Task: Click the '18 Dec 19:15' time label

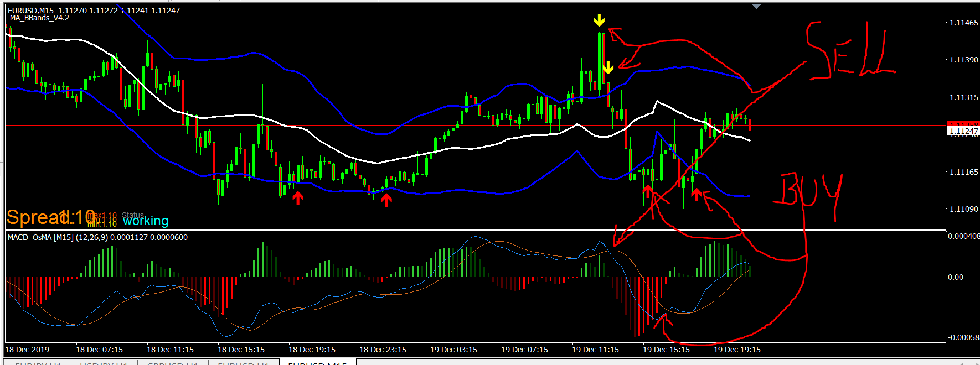Action: [312, 350]
